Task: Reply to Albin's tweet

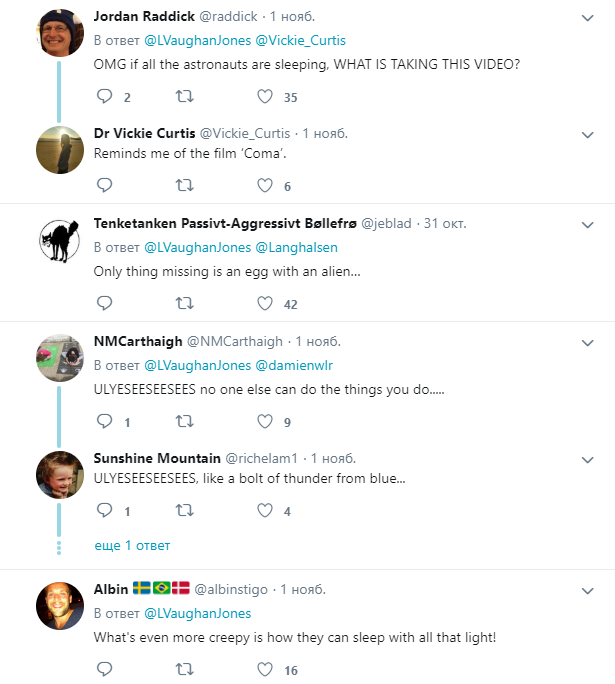Action: 104,669
